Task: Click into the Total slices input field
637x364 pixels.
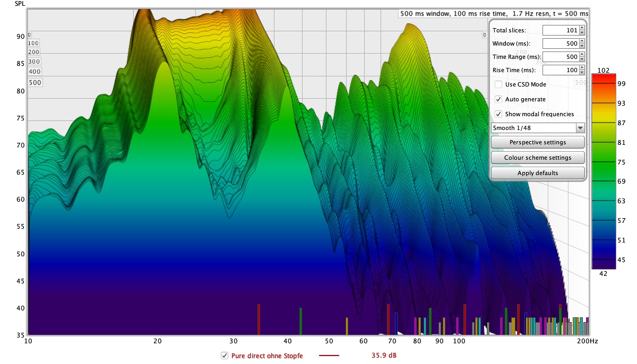Action: pos(560,30)
